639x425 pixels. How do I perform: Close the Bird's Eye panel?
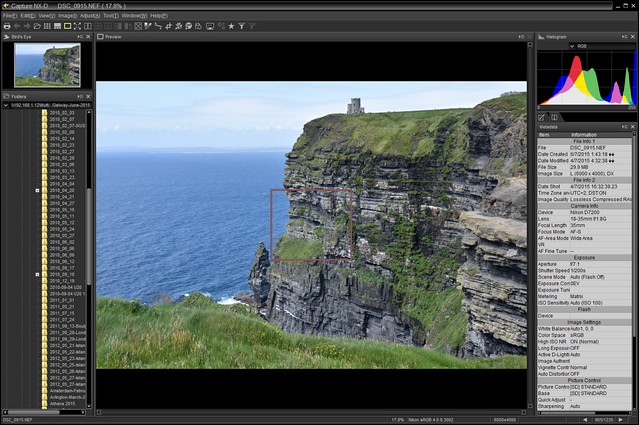click(x=88, y=37)
